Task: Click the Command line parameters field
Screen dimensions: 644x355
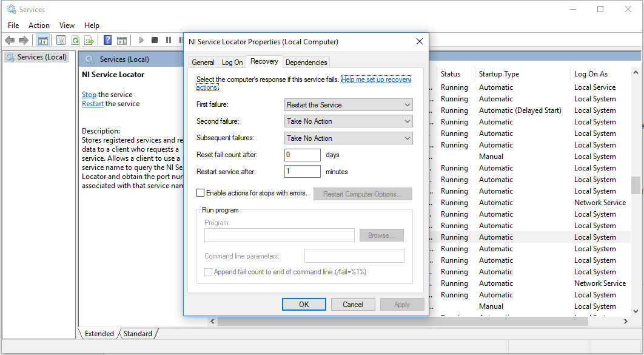Action: 354,256
